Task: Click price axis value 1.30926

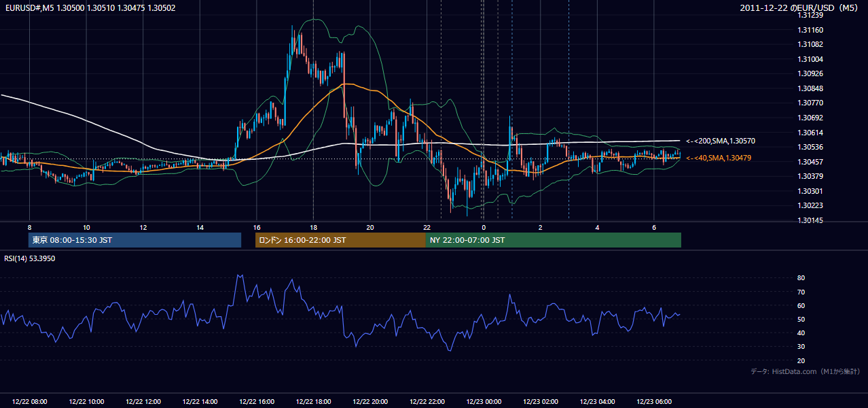Action: tap(810, 73)
